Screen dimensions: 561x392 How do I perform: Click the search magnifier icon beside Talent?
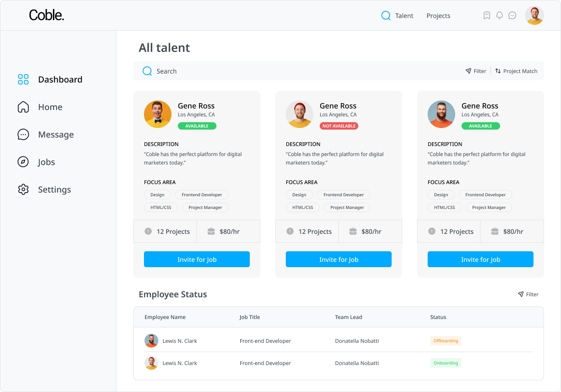click(x=386, y=16)
